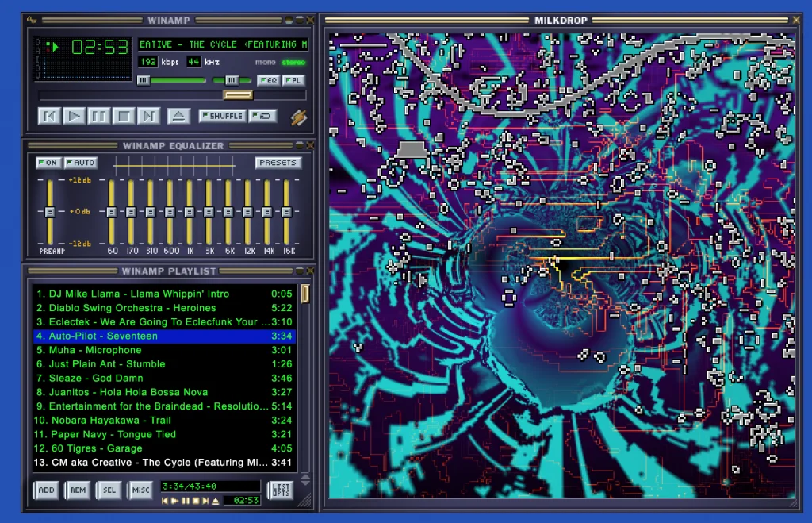
Task: Pause playback with the main Pause button
Action: coord(99,116)
